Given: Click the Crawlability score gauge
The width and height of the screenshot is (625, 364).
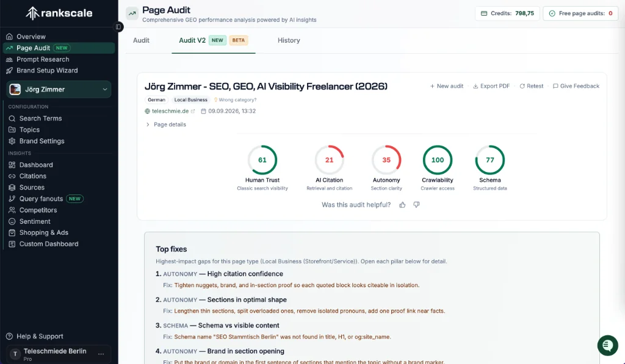Looking at the screenshot, I should click(438, 160).
